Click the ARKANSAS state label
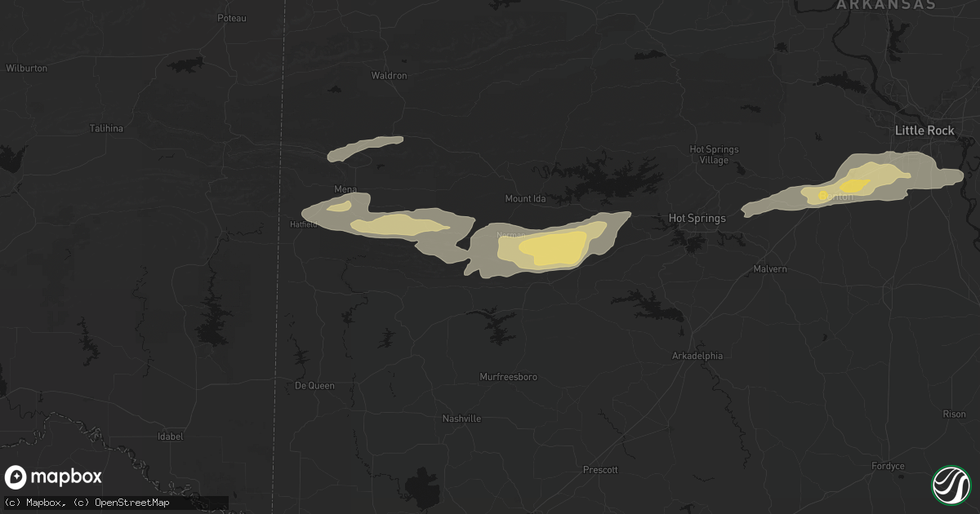980x514 pixels. (x=885, y=5)
